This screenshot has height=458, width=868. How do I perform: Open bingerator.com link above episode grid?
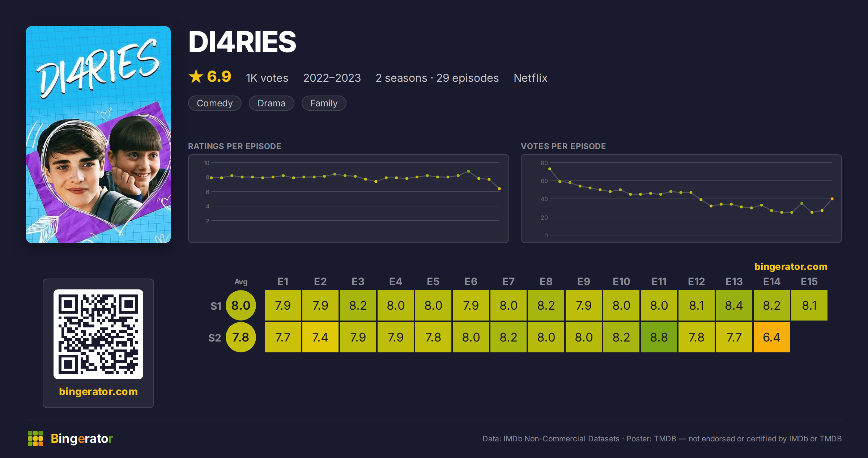(x=791, y=267)
